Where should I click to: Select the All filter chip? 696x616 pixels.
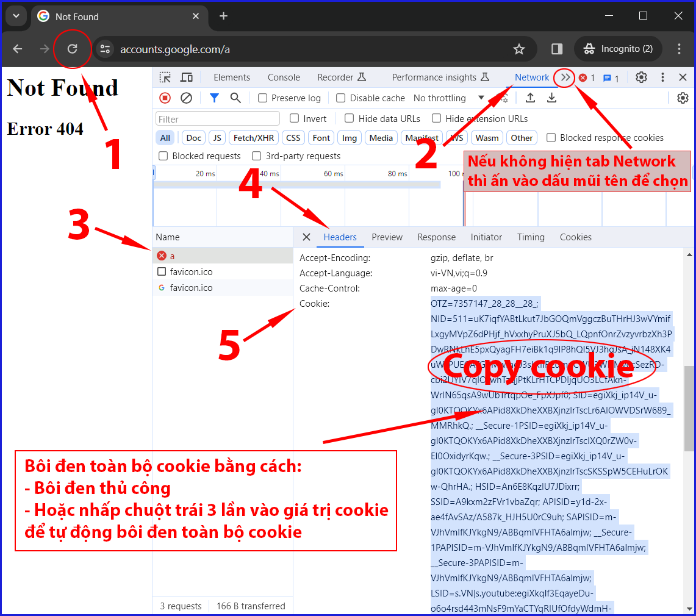(x=165, y=138)
